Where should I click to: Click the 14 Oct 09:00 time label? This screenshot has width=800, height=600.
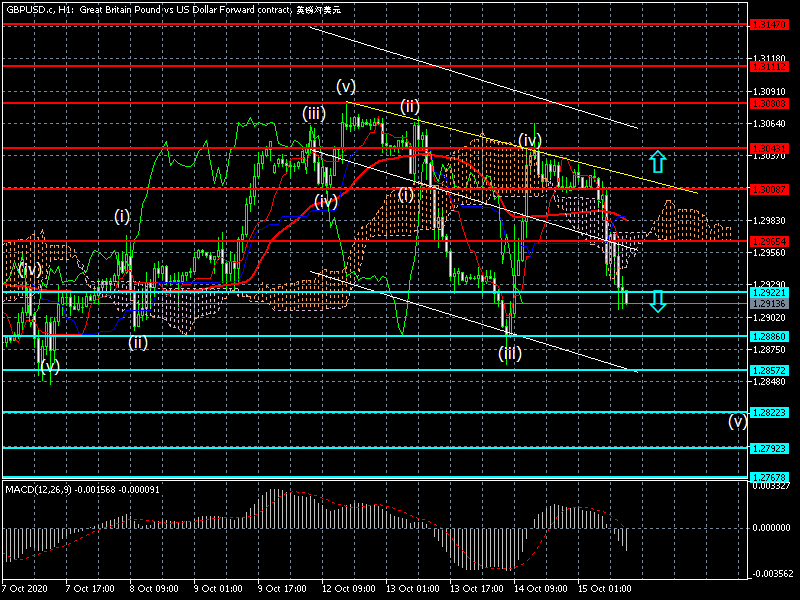click(540, 588)
